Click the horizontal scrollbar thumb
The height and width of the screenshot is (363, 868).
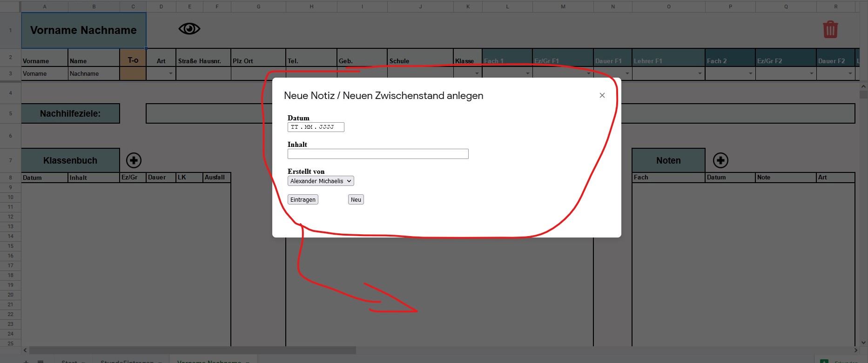[193, 350]
